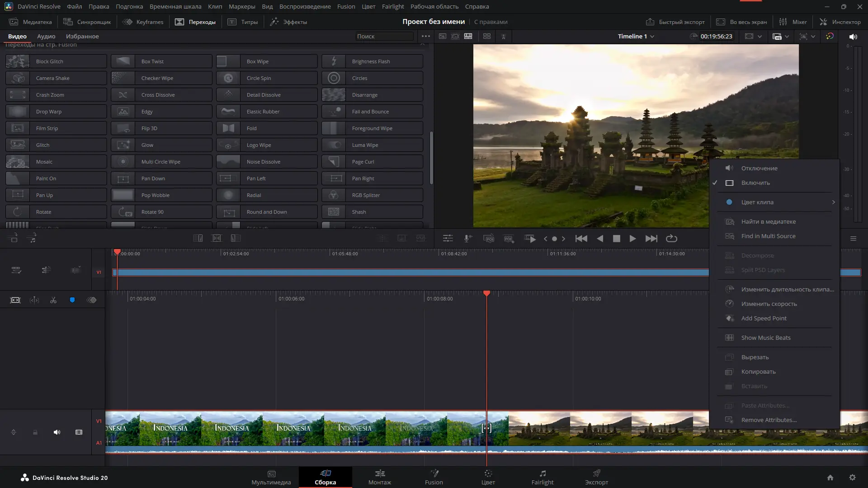
Task: Toggle the Loop playback icon
Action: 671,239
